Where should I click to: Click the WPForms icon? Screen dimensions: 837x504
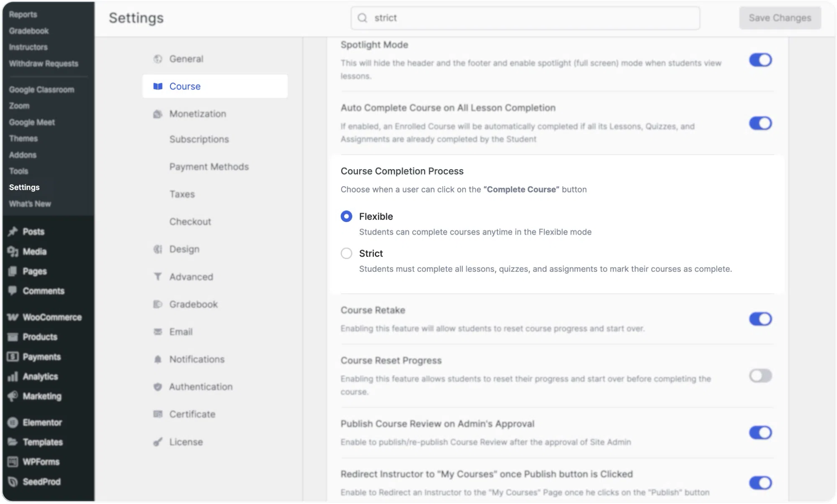pos(13,462)
